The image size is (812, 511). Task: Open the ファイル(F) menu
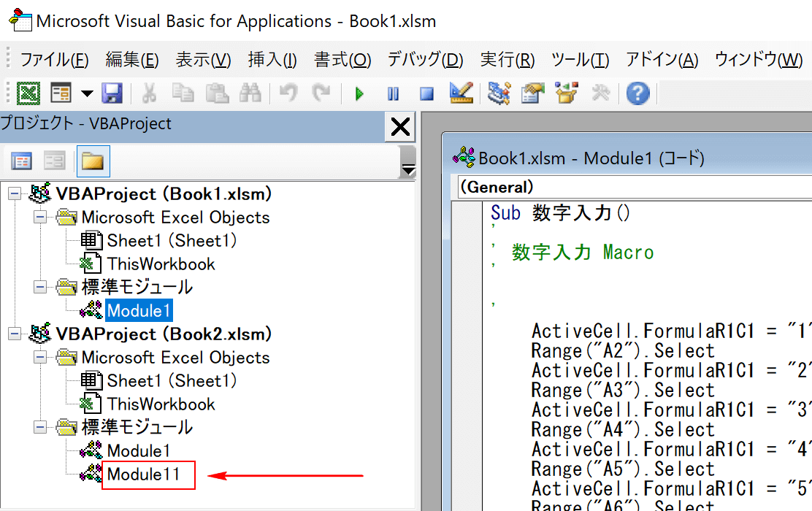click(x=54, y=60)
